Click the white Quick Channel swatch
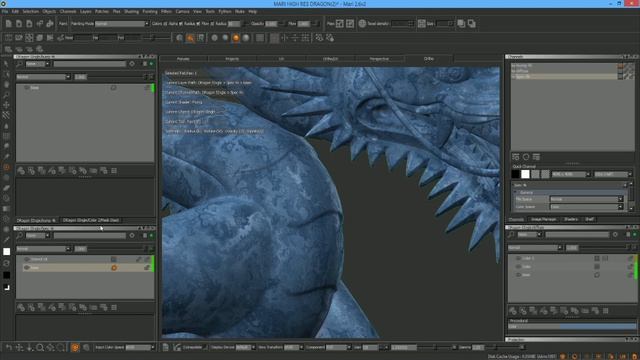Screen dimensions: 640x360 (525, 174)
